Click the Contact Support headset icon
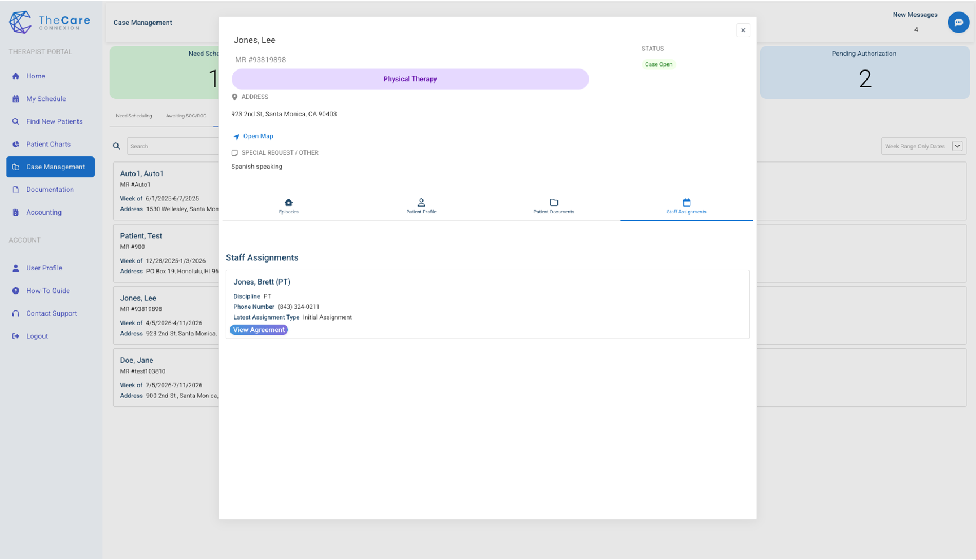The image size is (976, 560). [x=16, y=313]
